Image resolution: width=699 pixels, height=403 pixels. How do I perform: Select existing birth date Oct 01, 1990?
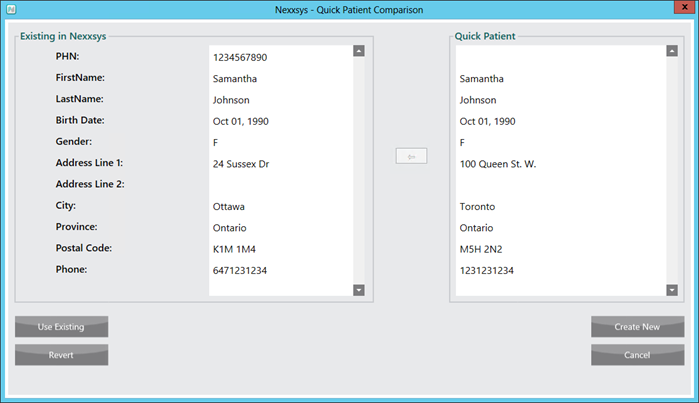click(x=241, y=122)
